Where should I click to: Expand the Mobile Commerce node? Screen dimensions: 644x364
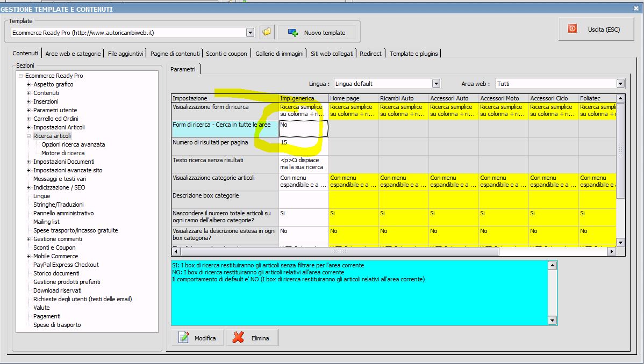click(28, 257)
